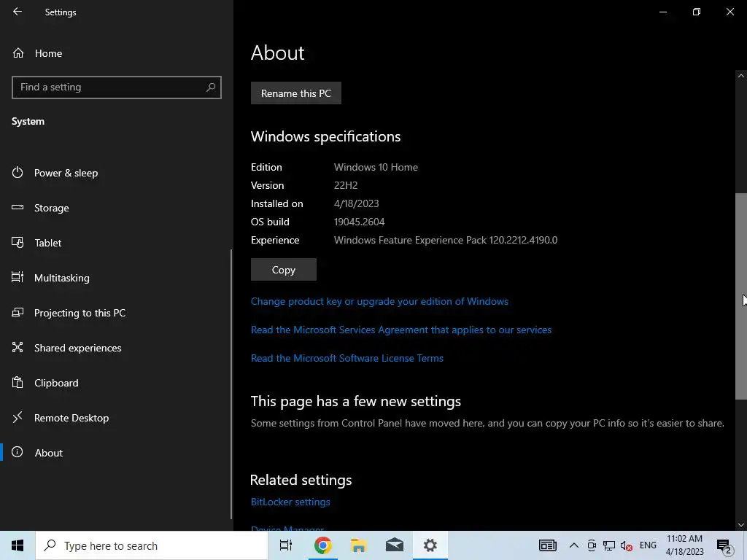Focus the Find a setting field
747x560 pixels.
point(117,87)
